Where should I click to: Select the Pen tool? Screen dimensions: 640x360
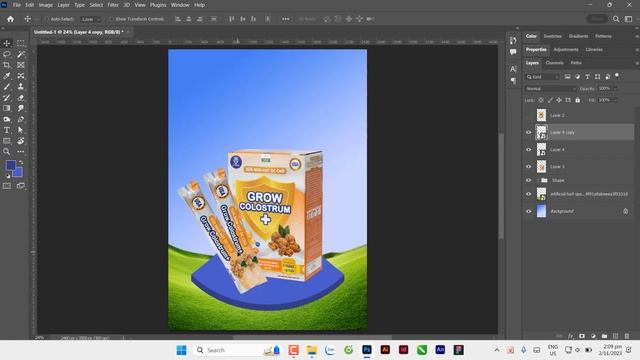20,119
